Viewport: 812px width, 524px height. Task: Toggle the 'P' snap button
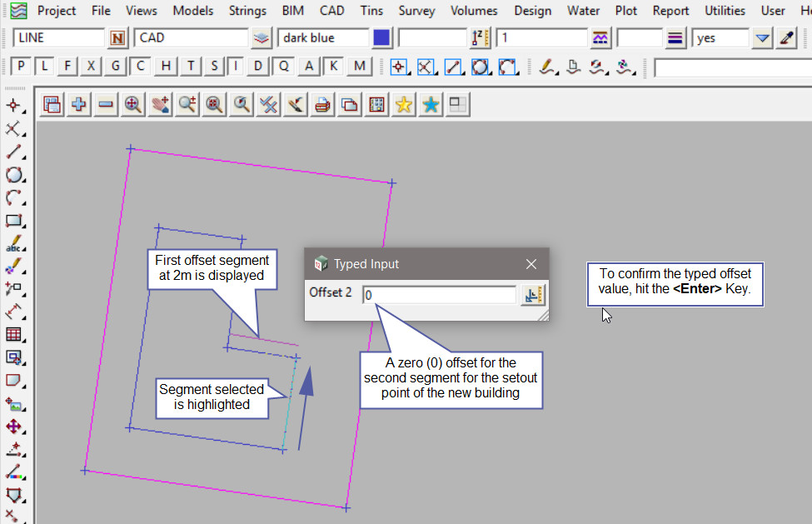[21, 67]
